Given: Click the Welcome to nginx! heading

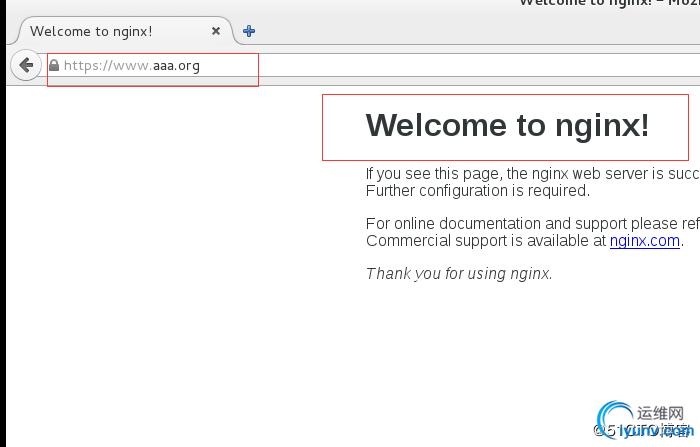Looking at the screenshot, I should point(507,125).
